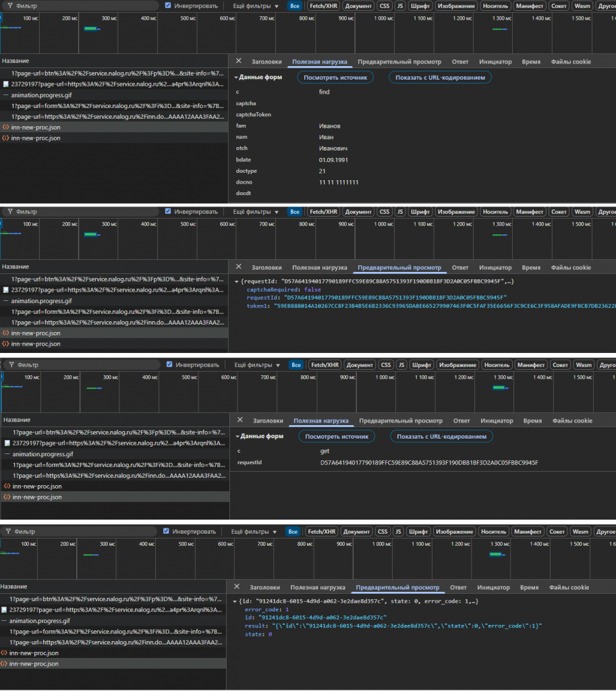Click the bdate value 01.09.1991
Viewport: 616px width, 691px height.
point(333,160)
